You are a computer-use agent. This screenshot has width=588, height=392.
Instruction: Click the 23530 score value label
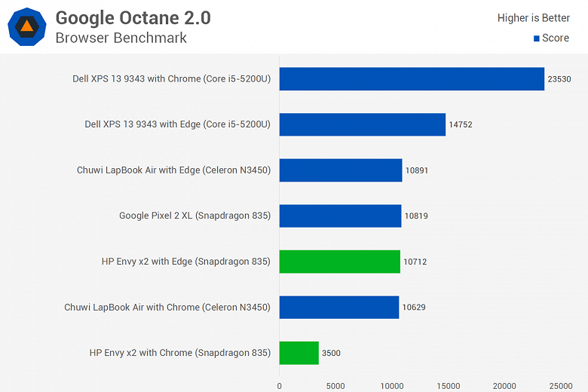pos(559,79)
